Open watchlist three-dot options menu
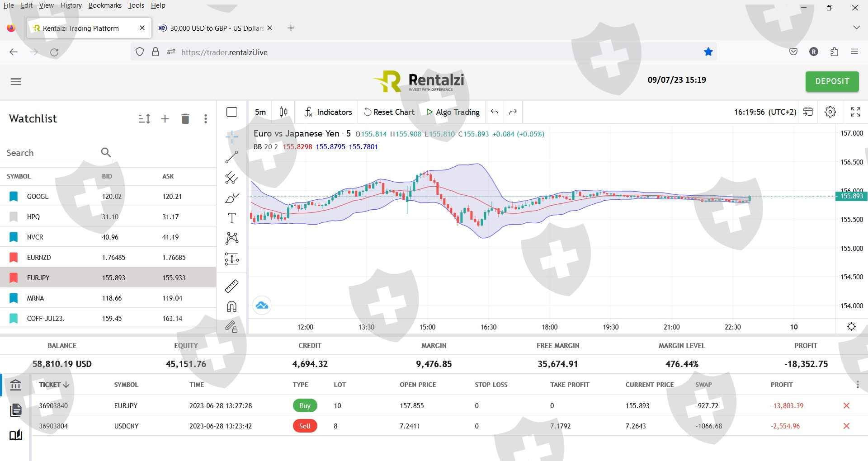Screen dimensions: 868x461 click(206, 119)
